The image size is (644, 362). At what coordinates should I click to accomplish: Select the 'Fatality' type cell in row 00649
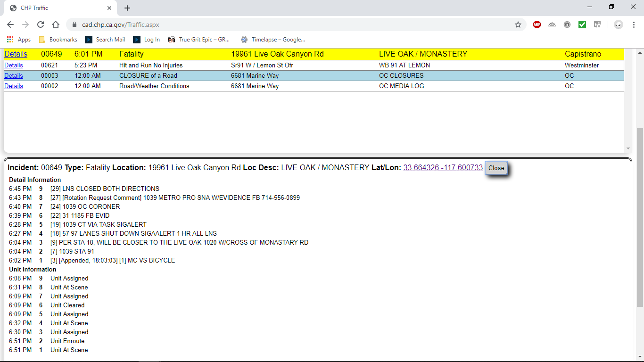pyautogui.click(x=132, y=54)
